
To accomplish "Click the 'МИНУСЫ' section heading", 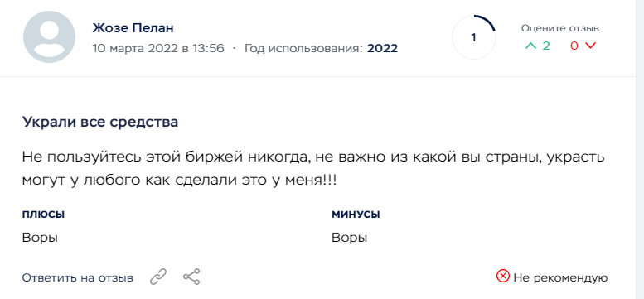I will (356, 215).
